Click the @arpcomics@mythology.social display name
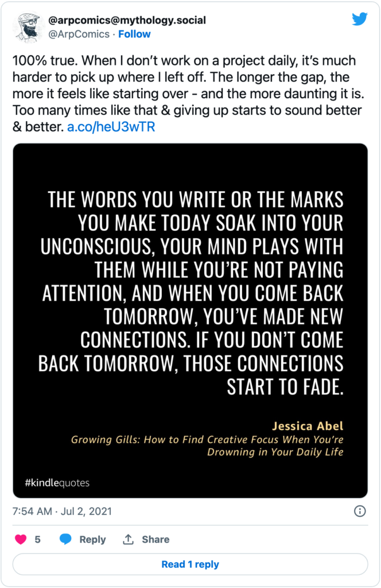The image size is (381, 588). pyautogui.click(x=127, y=21)
